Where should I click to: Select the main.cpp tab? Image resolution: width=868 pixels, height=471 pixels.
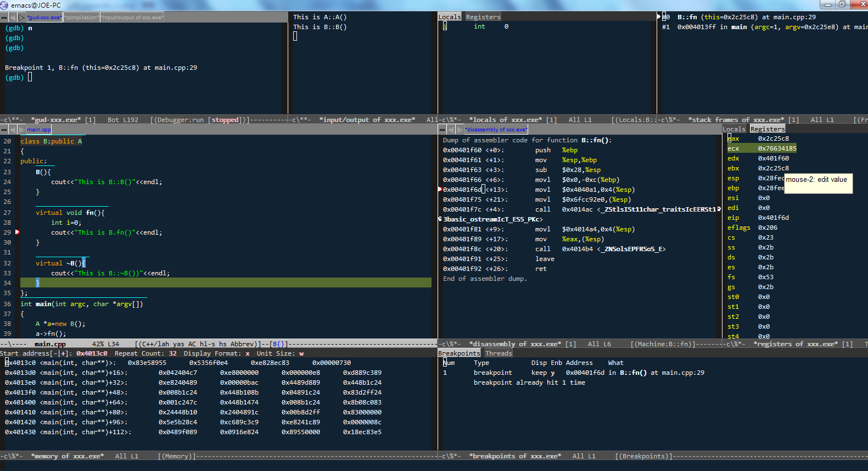click(x=39, y=130)
